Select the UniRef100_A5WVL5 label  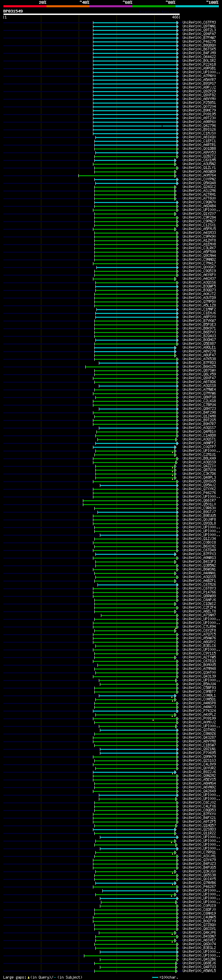coord(199,971)
